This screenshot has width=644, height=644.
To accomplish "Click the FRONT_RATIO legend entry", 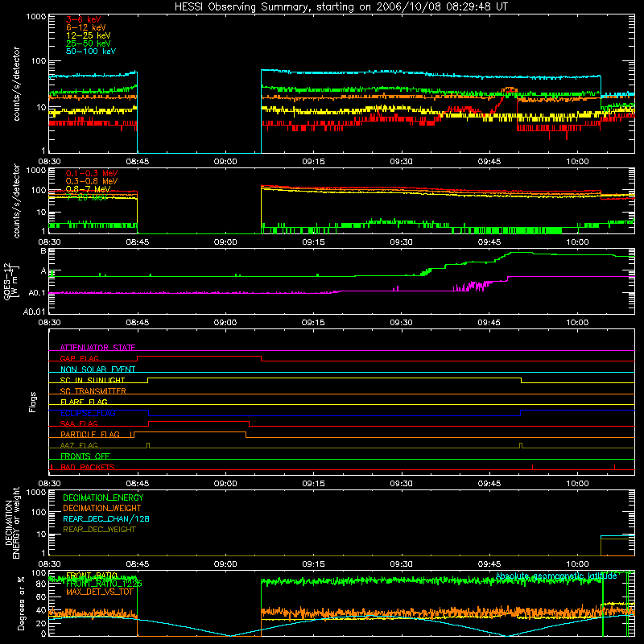I will click(92, 576).
